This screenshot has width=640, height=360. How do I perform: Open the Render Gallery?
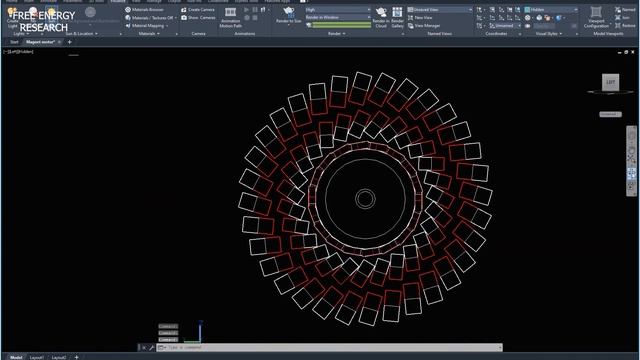[x=397, y=18]
